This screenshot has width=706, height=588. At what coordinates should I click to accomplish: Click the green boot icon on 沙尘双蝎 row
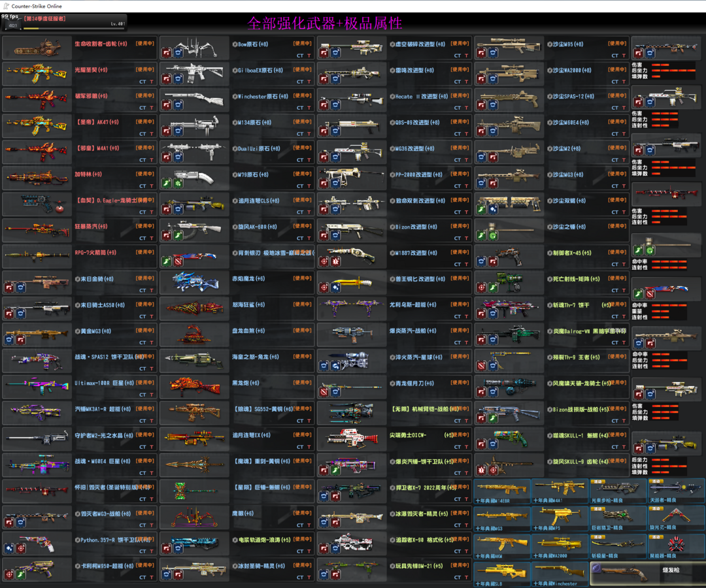481,210
